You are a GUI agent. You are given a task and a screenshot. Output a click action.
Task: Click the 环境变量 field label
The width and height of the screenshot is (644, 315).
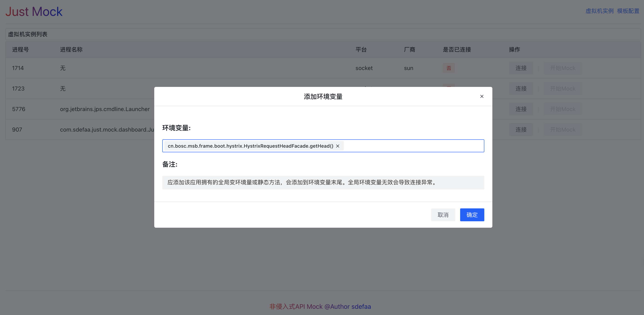click(176, 128)
